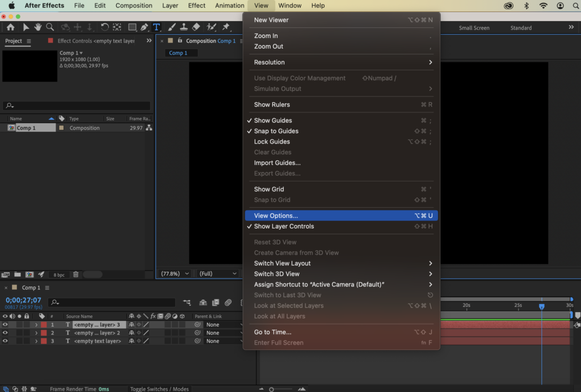Select the Eraser tool
The height and width of the screenshot is (392, 581).
tap(196, 27)
